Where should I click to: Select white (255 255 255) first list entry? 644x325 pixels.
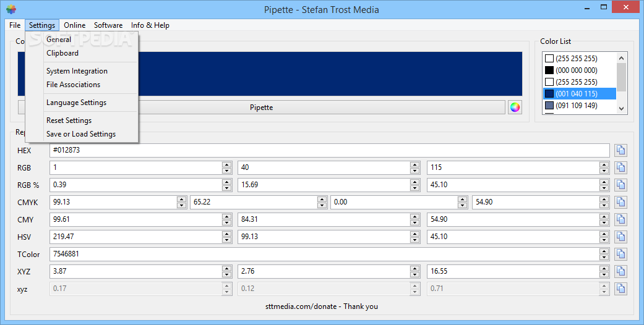coord(580,59)
